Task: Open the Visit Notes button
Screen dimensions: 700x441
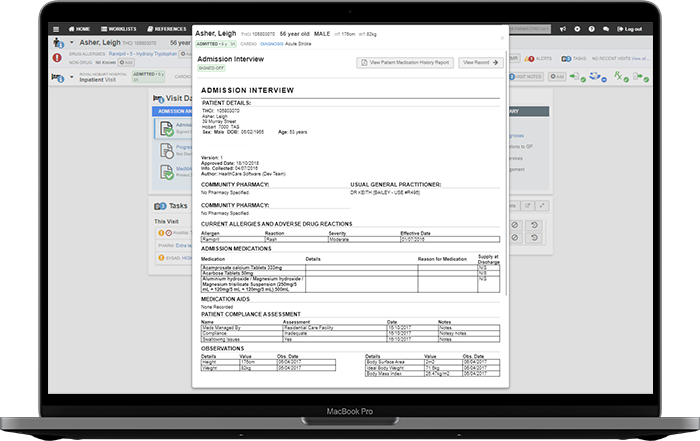Action: (x=528, y=76)
